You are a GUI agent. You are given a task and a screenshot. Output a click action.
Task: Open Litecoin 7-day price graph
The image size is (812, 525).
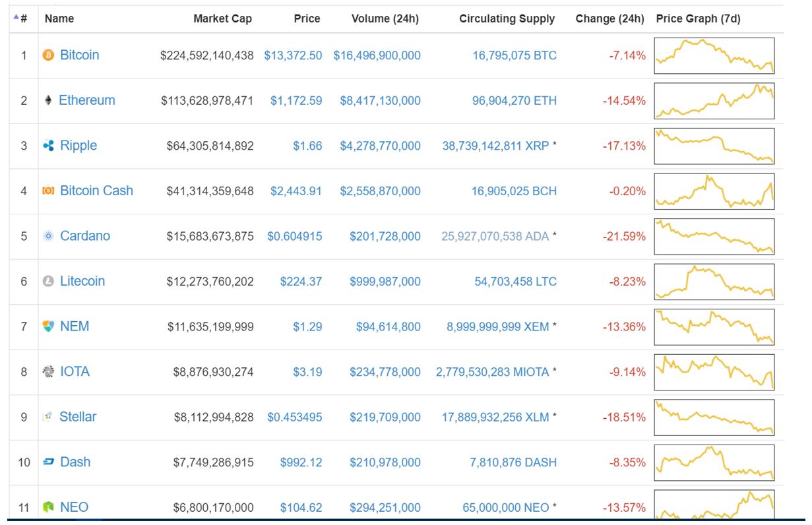coord(714,282)
